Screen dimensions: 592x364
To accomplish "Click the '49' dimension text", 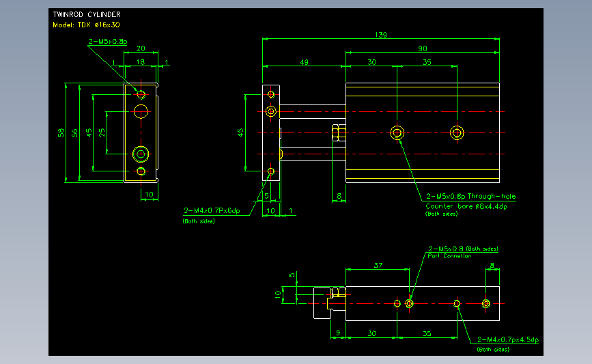I will [304, 62].
